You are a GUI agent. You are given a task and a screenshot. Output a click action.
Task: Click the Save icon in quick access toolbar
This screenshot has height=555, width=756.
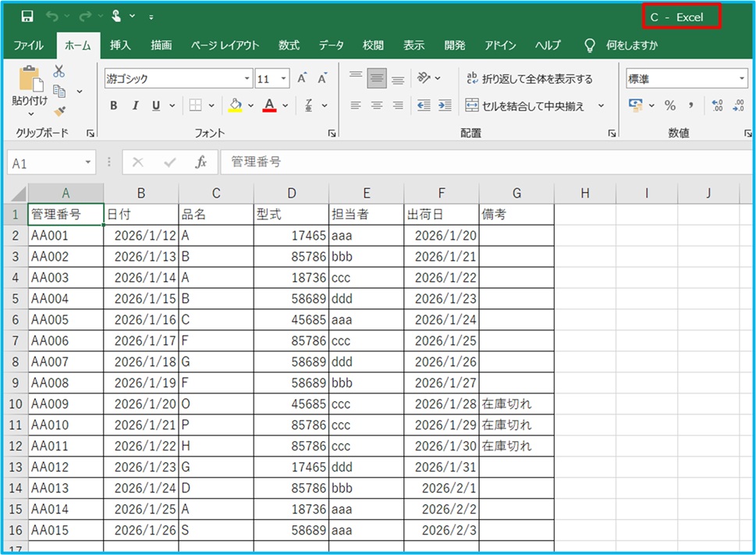pyautogui.click(x=27, y=16)
